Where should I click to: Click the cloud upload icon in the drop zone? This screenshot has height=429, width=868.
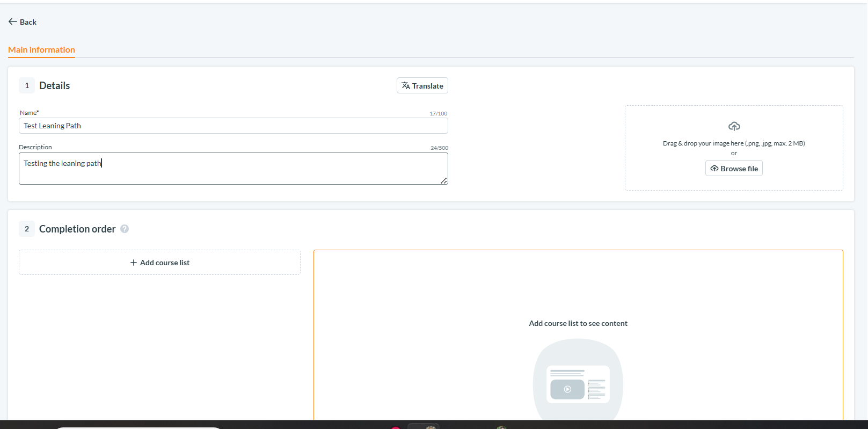pos(734,126)
